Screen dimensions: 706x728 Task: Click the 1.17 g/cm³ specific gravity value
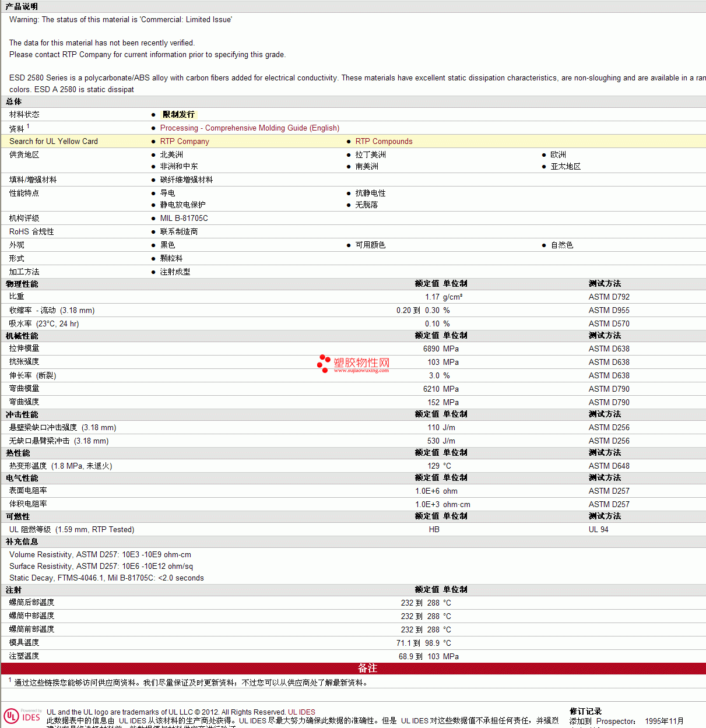coord(444,297)
